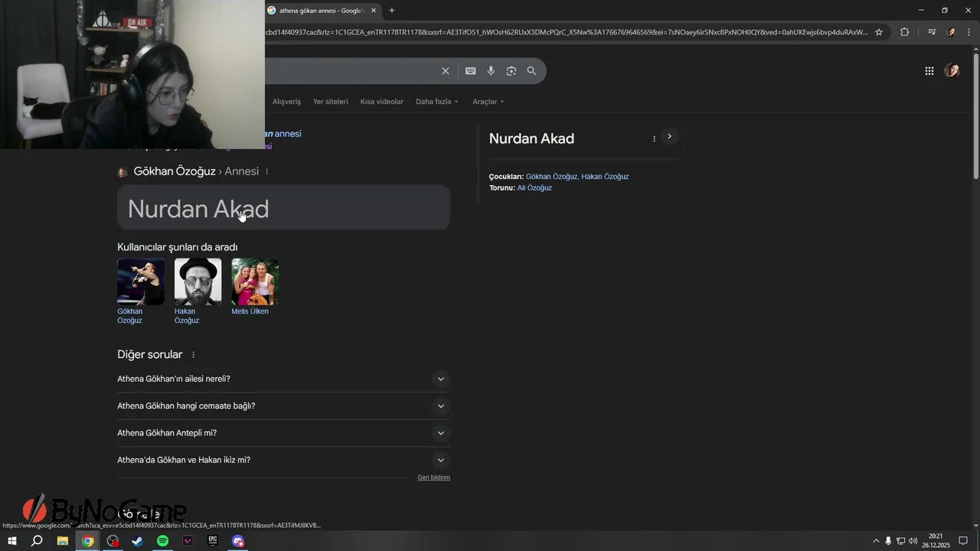Viewport: 980px width, 551px height.
Task: Bookmark this page with the star icon
Action: [879, 32]
